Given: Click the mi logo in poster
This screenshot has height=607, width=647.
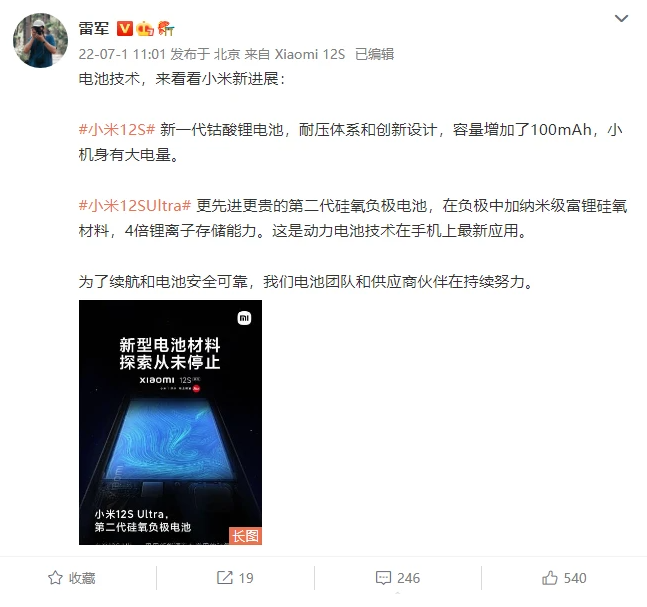Looking at the screenshot, I should point(244,318).
